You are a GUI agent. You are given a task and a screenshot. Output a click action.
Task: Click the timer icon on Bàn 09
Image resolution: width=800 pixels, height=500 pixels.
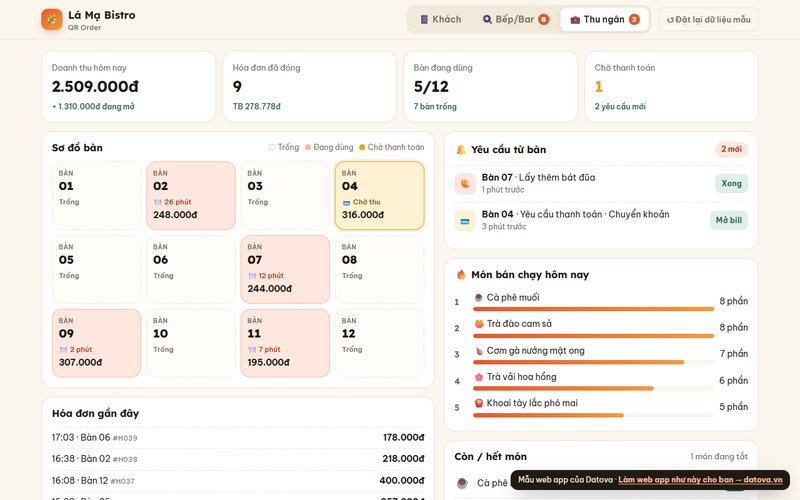pyautogui.click(x=63, y=350)
